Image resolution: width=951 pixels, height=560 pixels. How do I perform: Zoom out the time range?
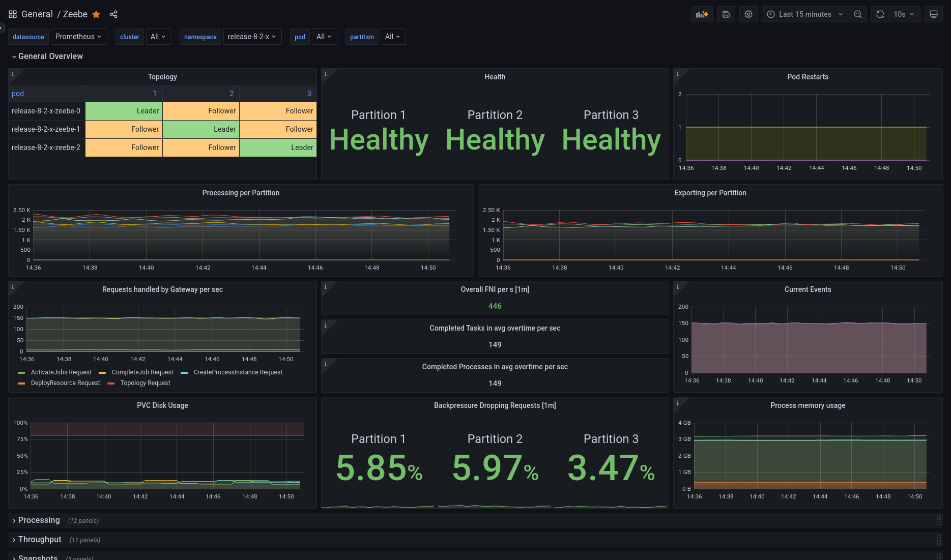(858, 14)
